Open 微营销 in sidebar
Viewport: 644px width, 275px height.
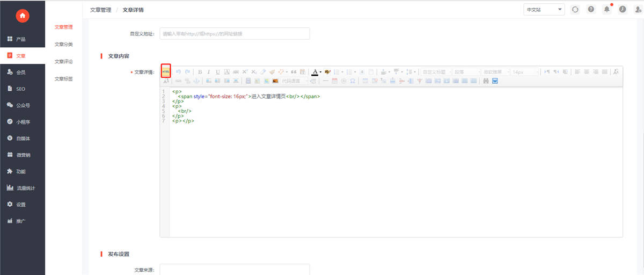[23, 155]
